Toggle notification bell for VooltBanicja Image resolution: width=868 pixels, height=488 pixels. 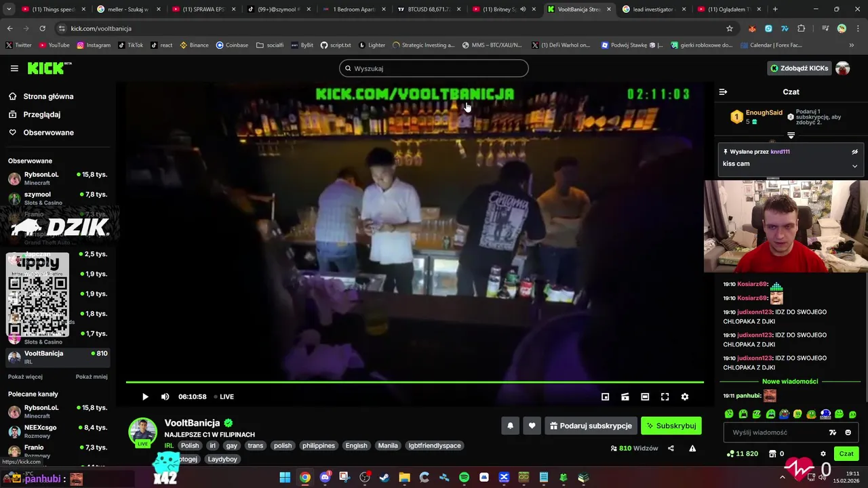[x=510, y=426]
